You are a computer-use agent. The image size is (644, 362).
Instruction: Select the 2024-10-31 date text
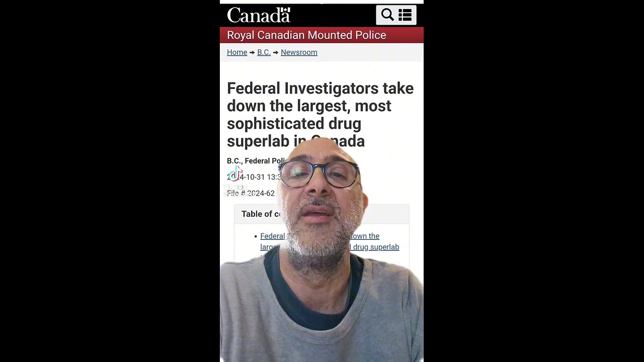[254, 177]
